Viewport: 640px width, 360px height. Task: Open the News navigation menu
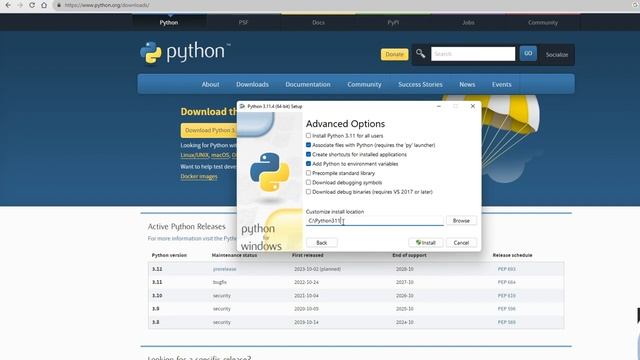467,84
